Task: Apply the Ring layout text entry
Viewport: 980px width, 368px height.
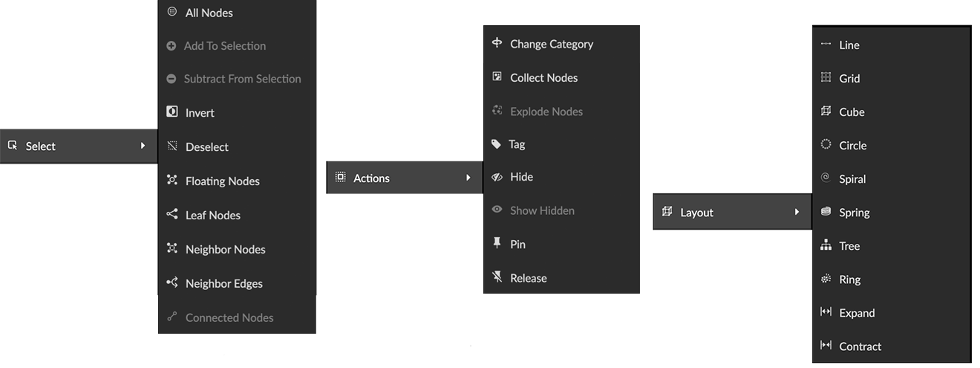Action: tap(850, 280)
